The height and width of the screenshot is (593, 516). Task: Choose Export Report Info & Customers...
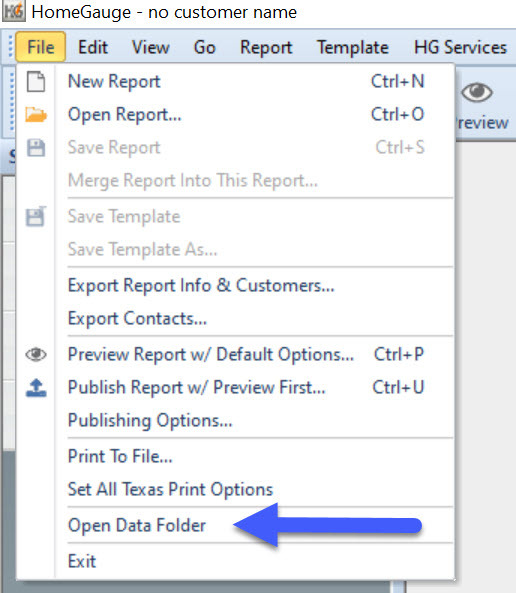tap(235, 286)
